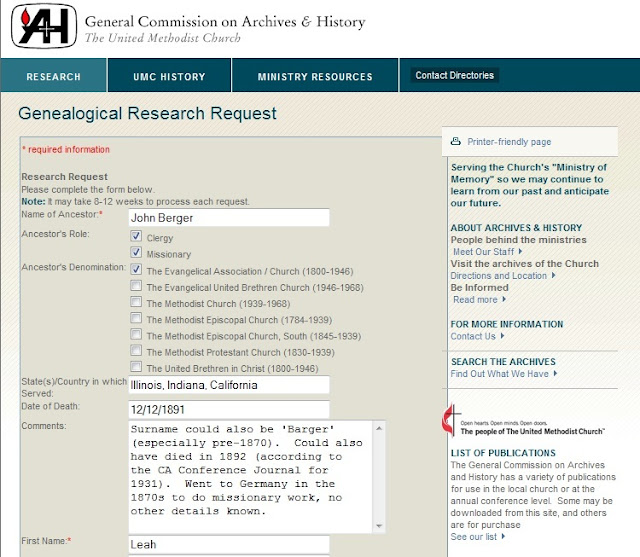Click the arrow beside Meet Our Staff
This screenshot has height=557, width=640.
pos(520,251)
